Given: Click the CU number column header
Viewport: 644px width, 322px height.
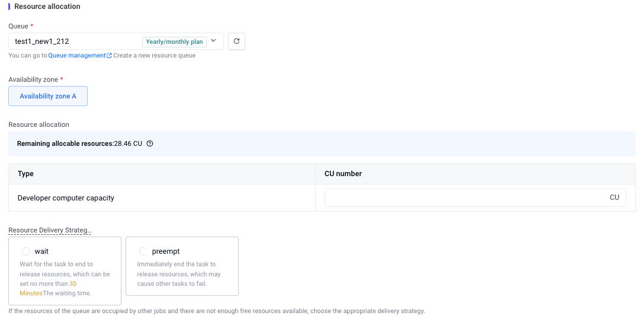Looking at the screenshot, I should pyautogui.click(x=343, y=174).
